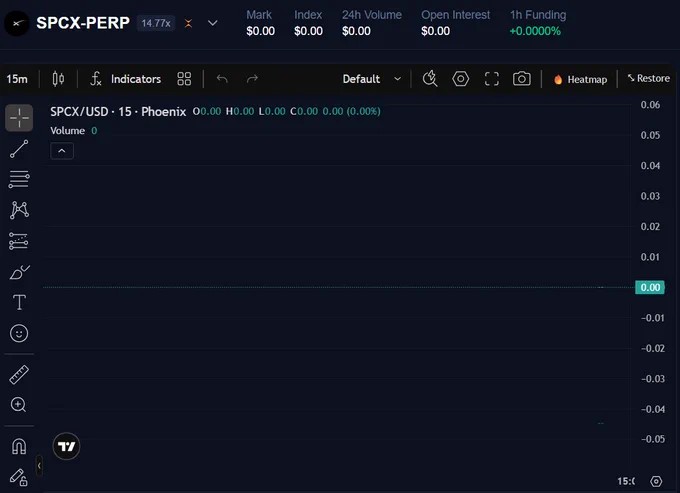680x493 pixels.
Task: Toggle the Heatmap view
Action: click(x=580, y=79)
